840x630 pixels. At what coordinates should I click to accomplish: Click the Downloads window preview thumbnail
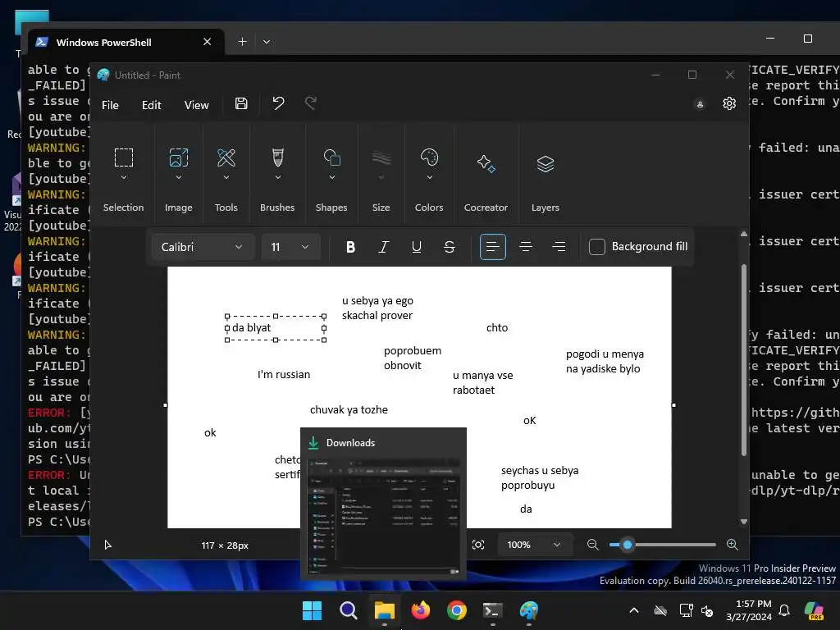click(383, 515)
